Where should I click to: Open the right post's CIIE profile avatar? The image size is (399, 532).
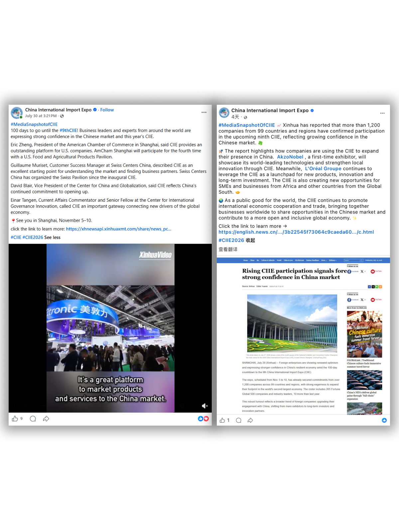click(x=224, y=113)
